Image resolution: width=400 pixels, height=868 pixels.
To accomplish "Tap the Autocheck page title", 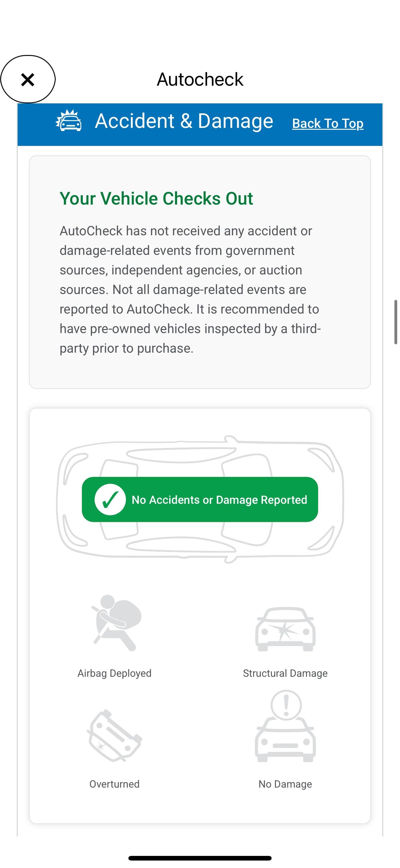I will pos(200,79).
